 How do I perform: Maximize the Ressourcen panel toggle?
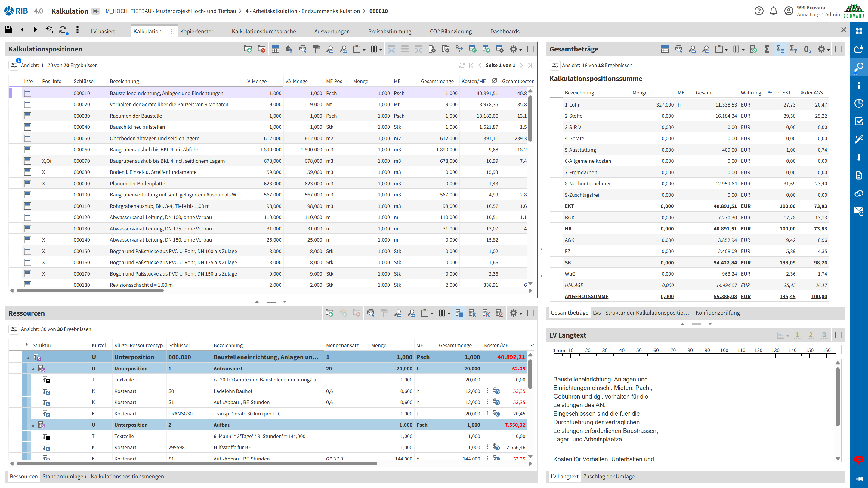pos(530,313)
